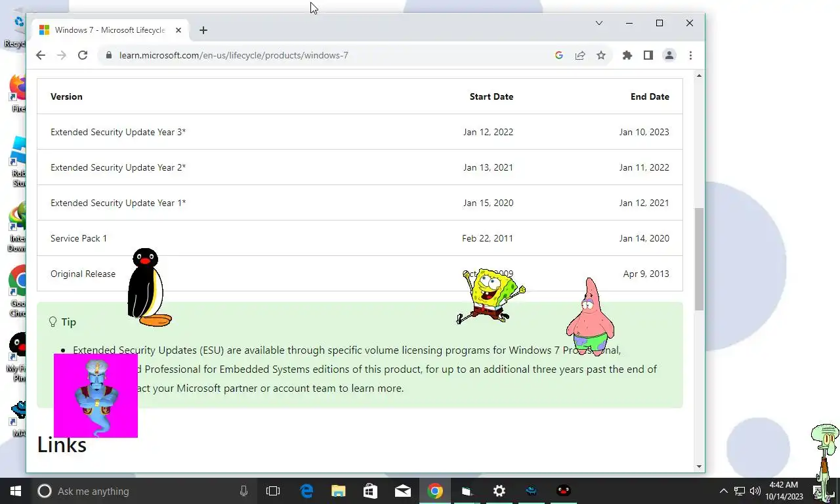Click the Pingu app taskbar icon
The height and width of the screenshot is (504, 840).
click(x=564, y=491)
